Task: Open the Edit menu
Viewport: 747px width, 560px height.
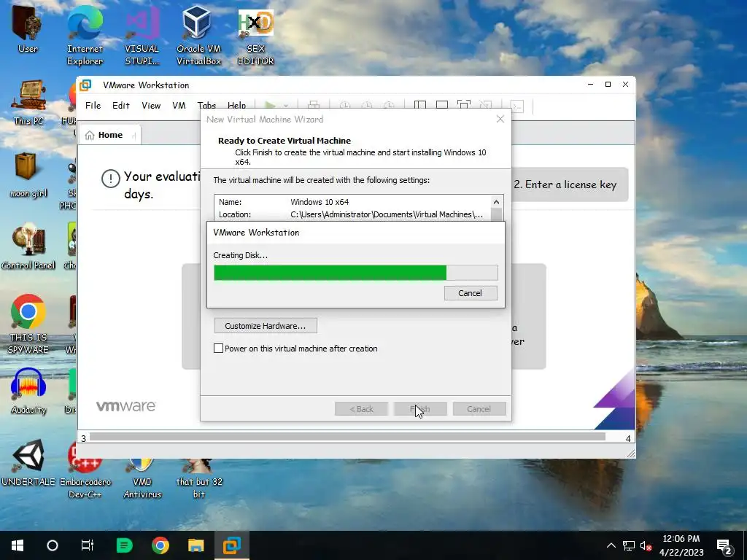Action: [121, 105]
